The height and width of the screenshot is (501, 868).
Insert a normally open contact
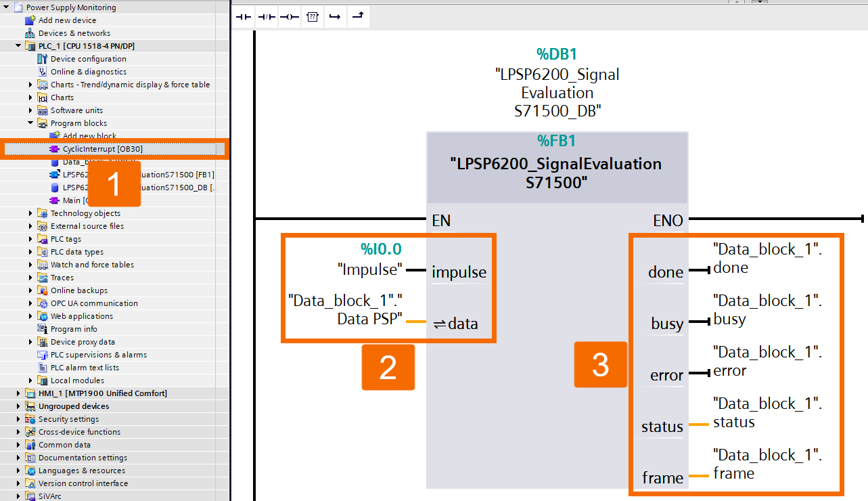[x=243, y=17]
